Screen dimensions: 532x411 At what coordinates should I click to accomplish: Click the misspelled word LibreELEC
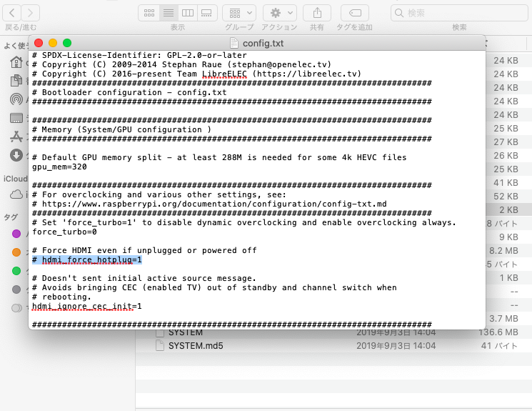pos(224,74)
